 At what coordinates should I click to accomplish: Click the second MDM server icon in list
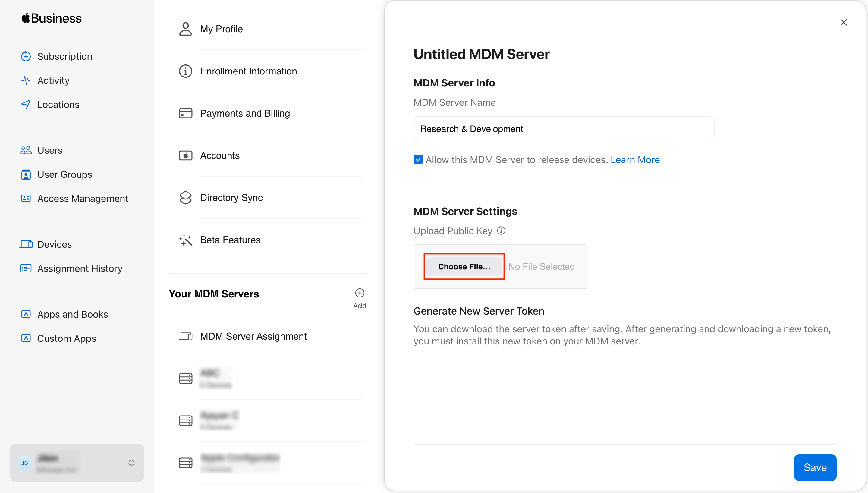coord(186,421)
